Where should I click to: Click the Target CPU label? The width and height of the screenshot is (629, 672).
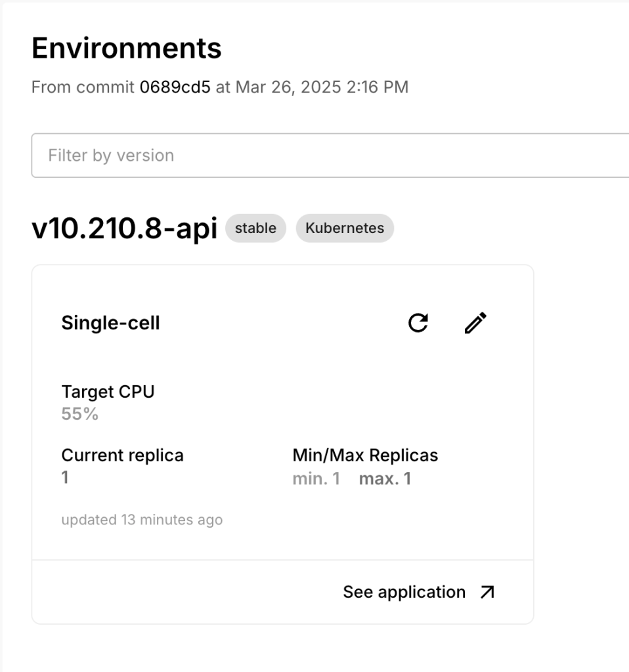pos(108,392)
